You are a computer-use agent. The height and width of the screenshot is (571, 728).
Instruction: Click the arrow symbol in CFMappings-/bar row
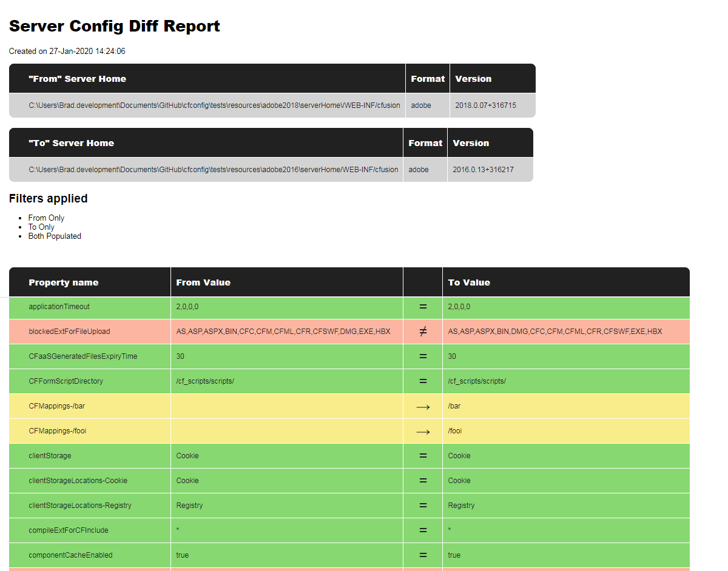click(x=423, y=407)
